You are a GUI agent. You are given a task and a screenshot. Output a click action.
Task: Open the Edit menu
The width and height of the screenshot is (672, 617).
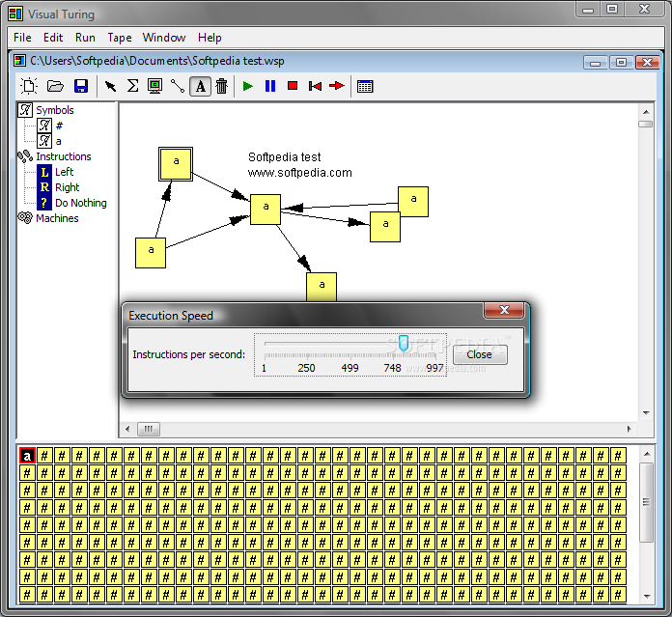[x=53, y=38]
